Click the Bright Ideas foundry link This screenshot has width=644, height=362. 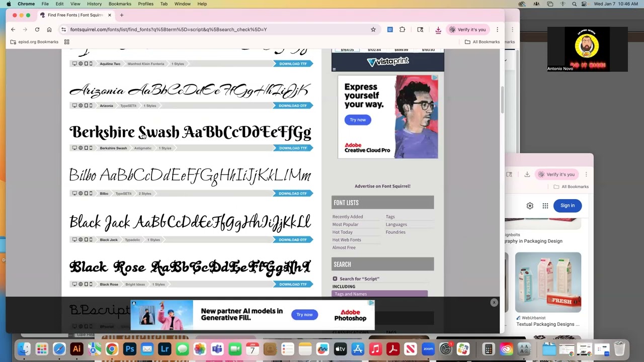135,284
